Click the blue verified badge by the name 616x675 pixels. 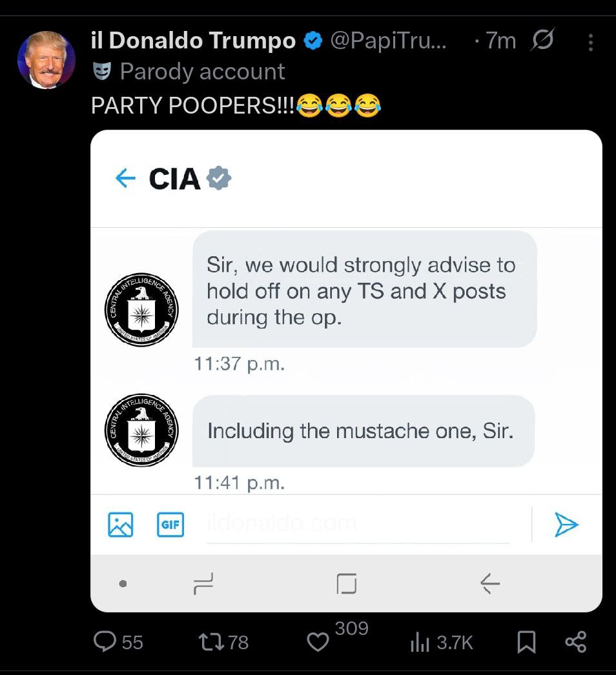pyautogui.click(x=313, y=41)
